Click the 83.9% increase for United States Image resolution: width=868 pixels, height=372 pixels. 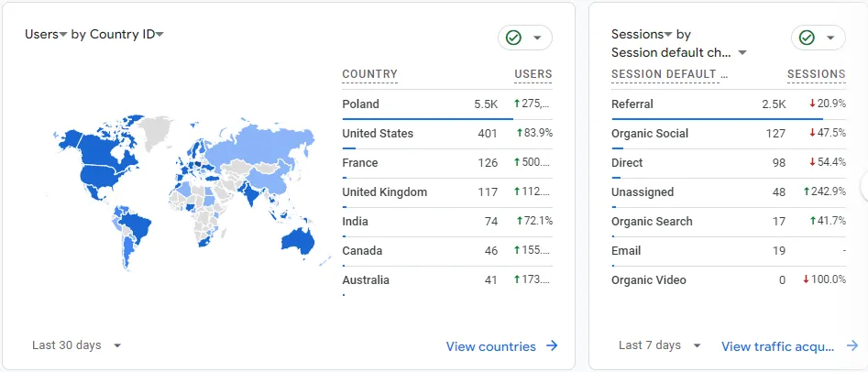(x=534, y=134)
